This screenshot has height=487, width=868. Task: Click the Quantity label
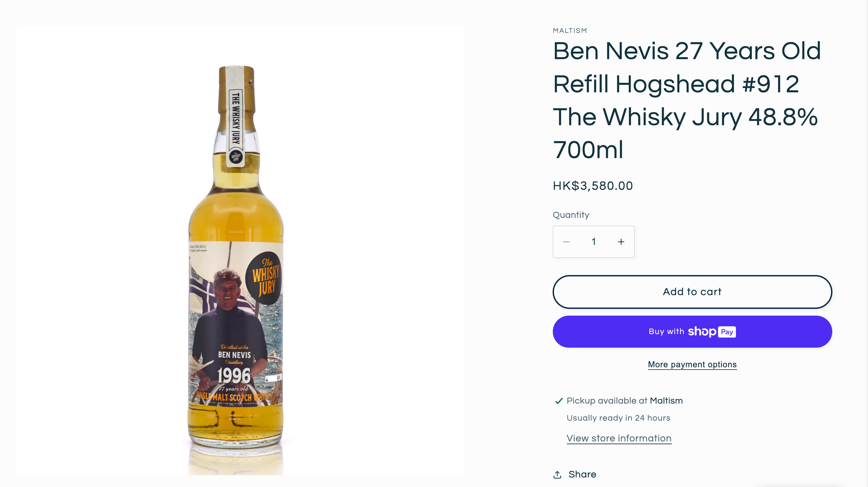(x=571, y=215)
